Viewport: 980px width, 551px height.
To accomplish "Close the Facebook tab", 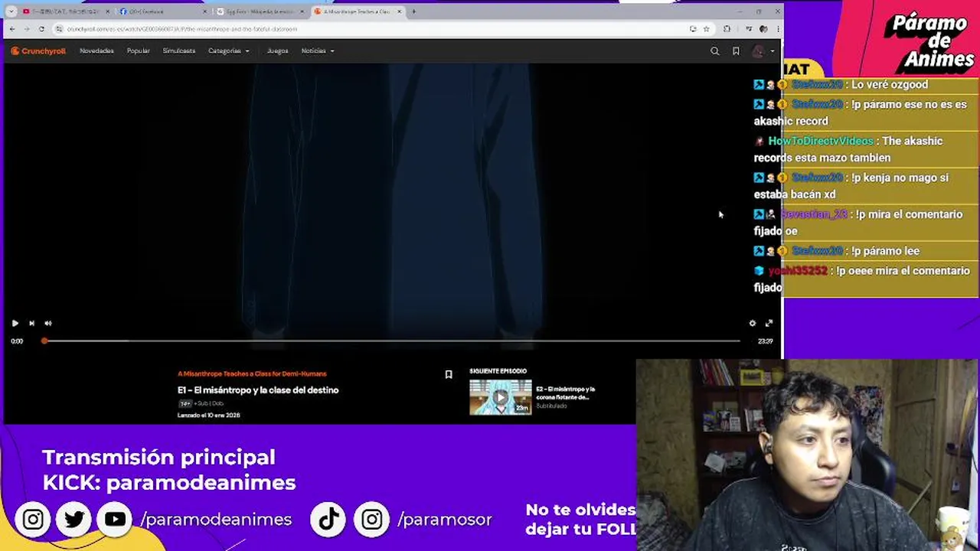I will point(204,11).
